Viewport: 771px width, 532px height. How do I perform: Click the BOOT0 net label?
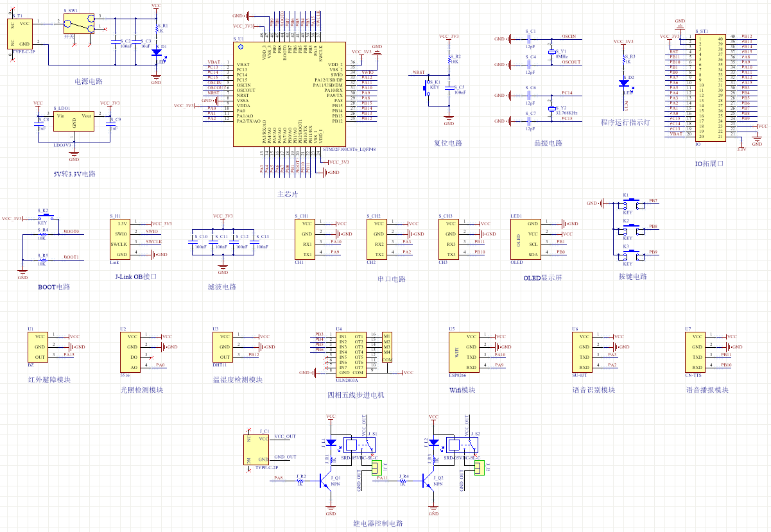point(71,231)
